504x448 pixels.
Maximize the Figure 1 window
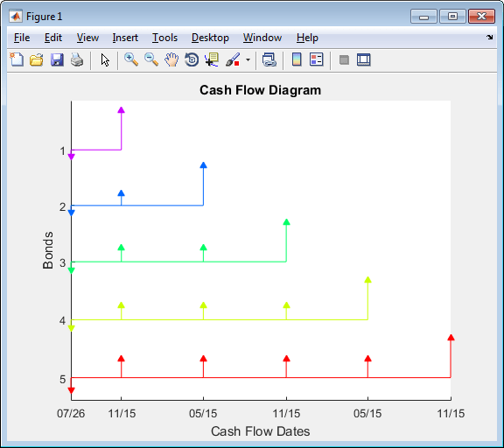pyautogui.click(x=452, y=17)
